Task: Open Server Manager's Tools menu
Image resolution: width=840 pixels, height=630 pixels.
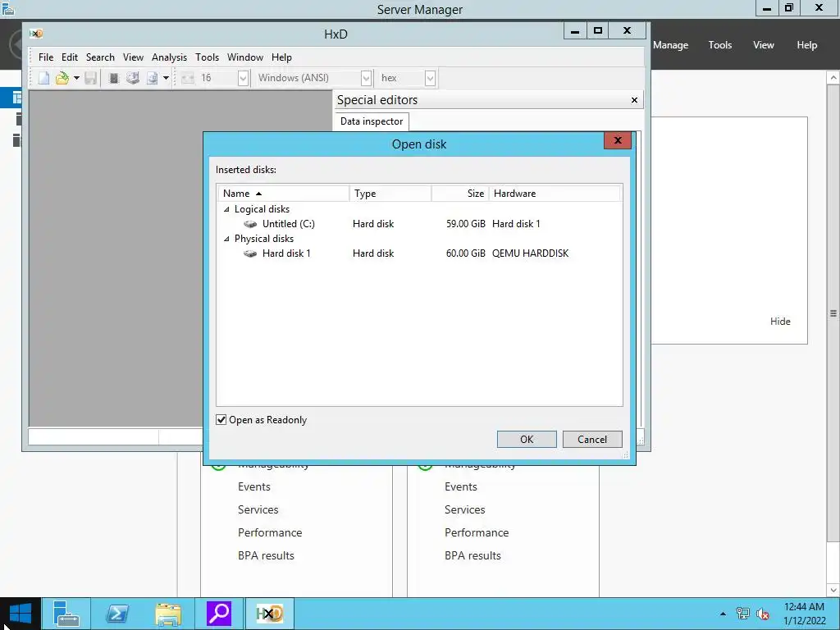Action: [x=719, y=45]
